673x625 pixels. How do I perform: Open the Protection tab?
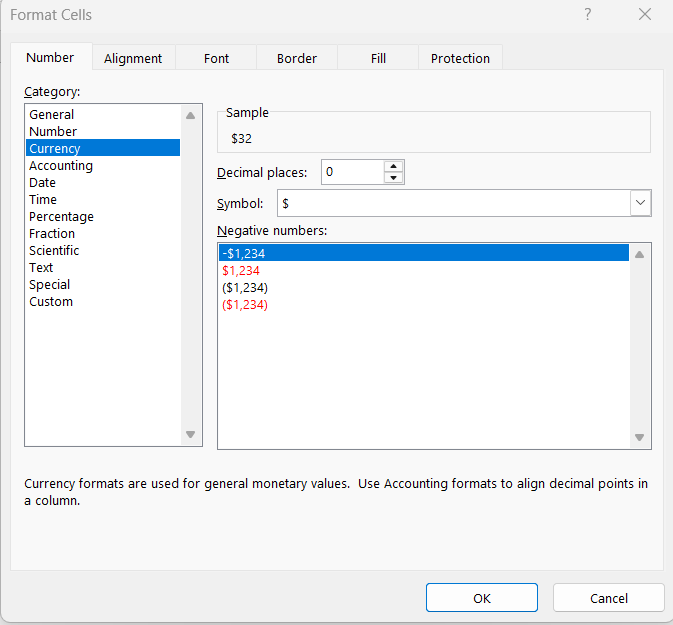pos(460,59)
